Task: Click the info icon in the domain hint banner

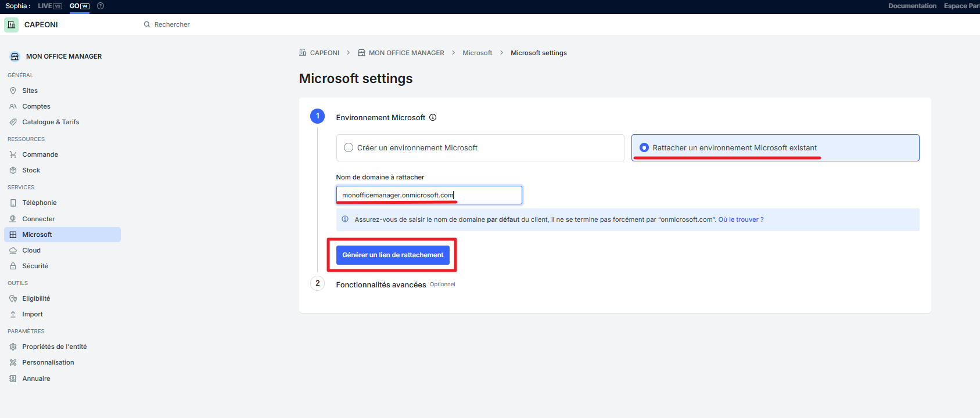Action: (x=345, y=219)
